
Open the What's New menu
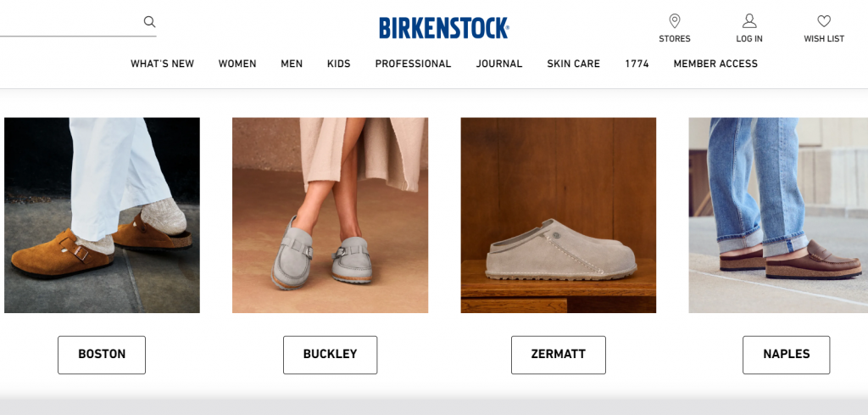pyautogui.click(x=162, y=64)
